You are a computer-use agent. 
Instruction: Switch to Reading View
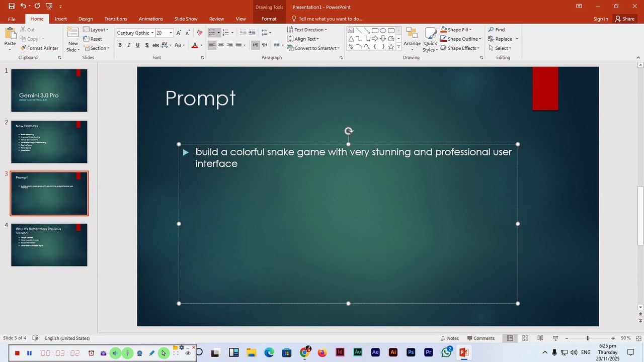click(x=540, y=338)
